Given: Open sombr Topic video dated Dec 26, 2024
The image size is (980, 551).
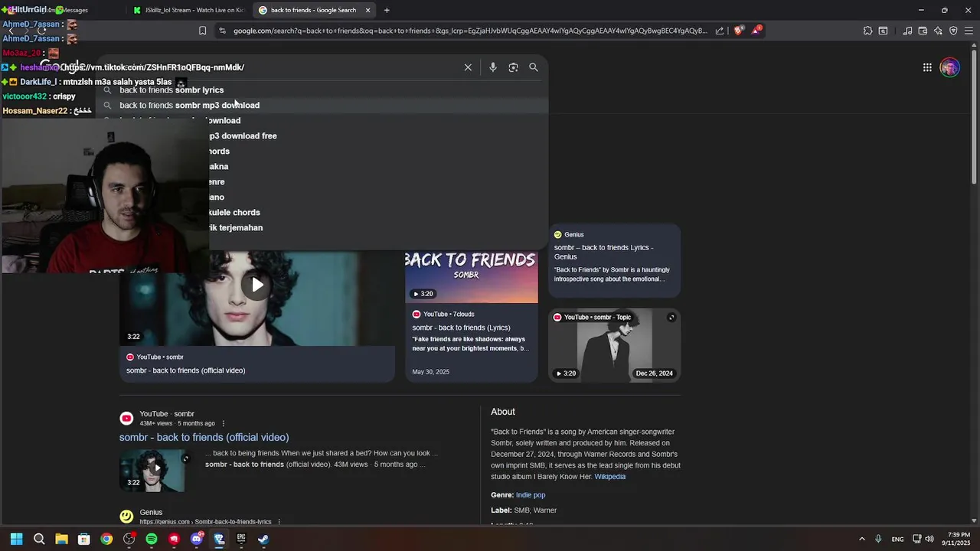Looking at the screenshot, I should coord(614,345).
